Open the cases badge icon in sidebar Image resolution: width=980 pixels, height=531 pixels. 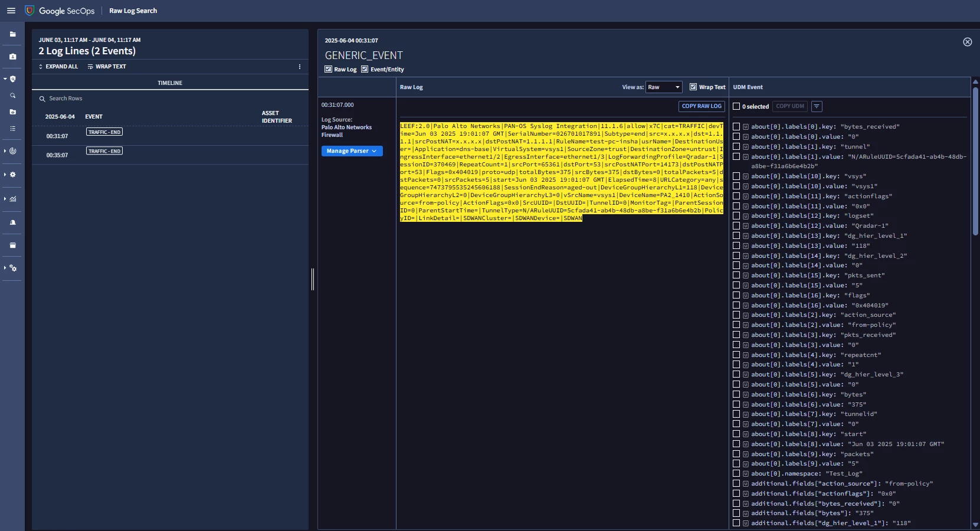[13, 57]
